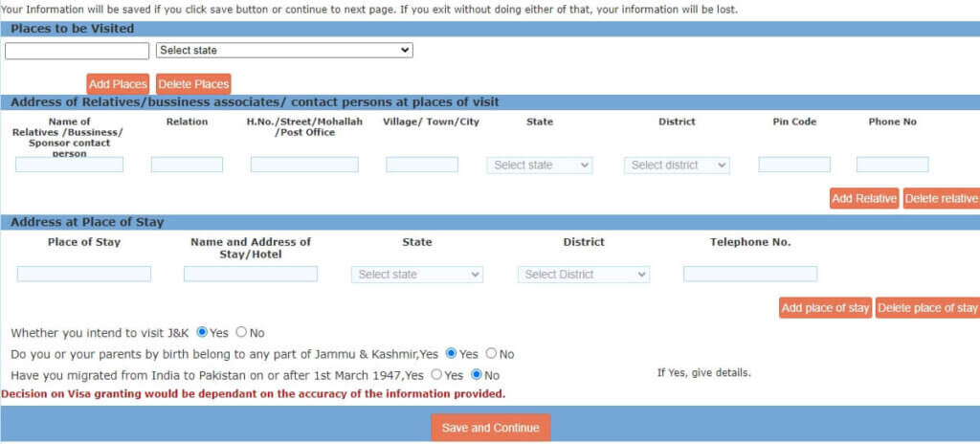Screen dimensions: 980x444
Task: Click the Place of Stay input field
Action: [x=84, y=275]
